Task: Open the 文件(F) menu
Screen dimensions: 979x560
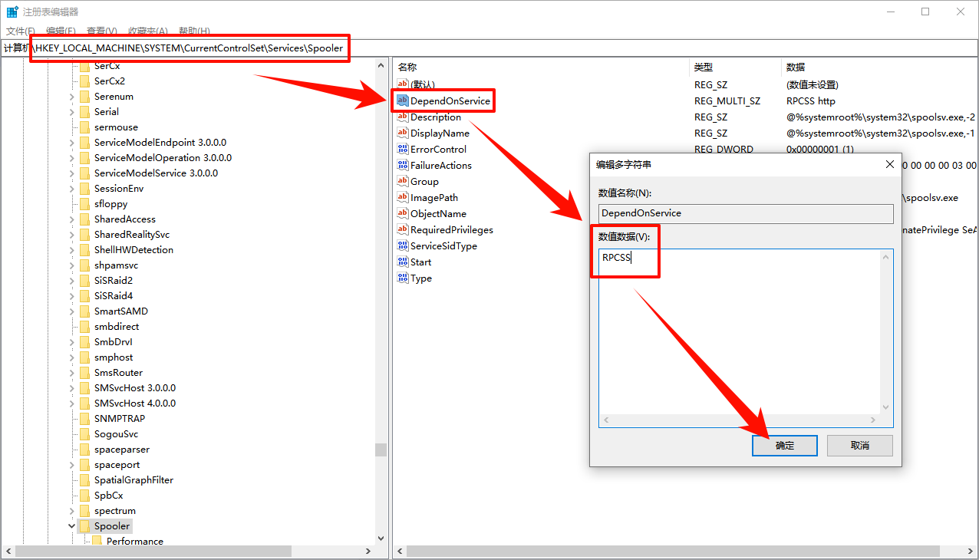Action: point(20,31)
